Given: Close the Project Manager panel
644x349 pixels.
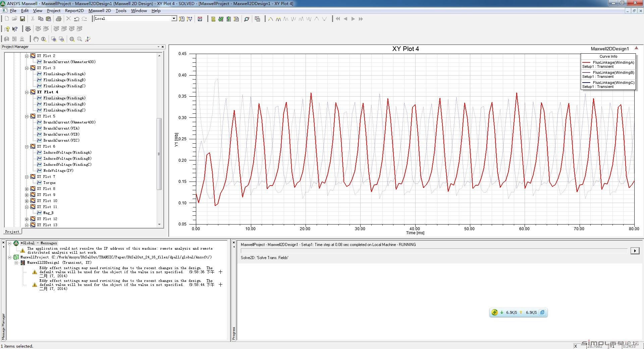Looking at the screenshot, I should [x=163, y=47].
